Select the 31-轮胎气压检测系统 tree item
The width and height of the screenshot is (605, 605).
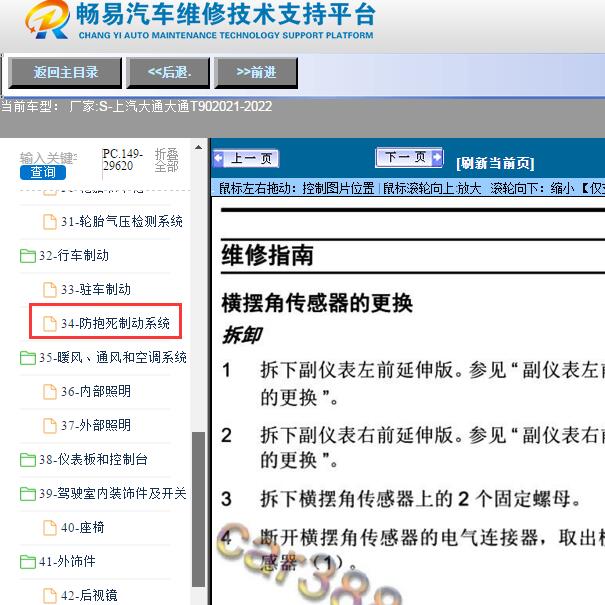coord(122,221)
